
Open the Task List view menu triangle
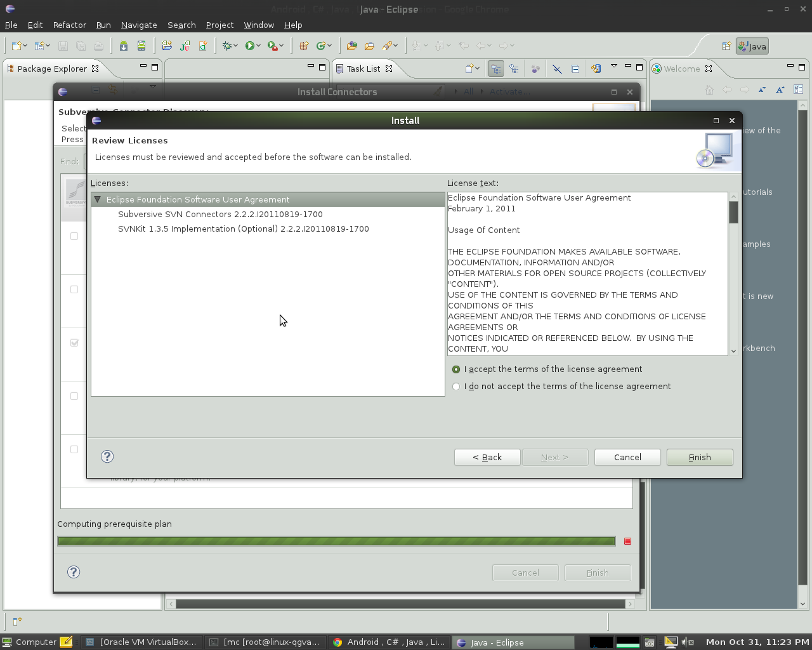pos(613,66)
